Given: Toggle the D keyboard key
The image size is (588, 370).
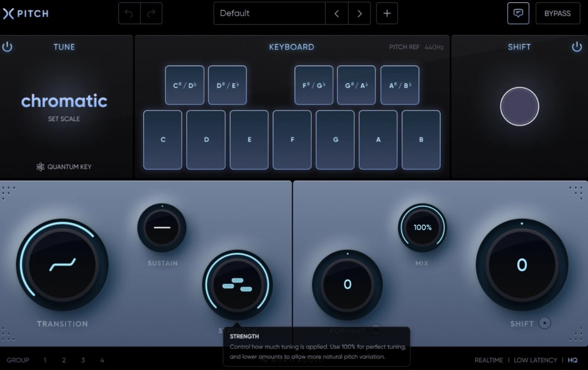Looking at the screenshot, I should pyautogui.click(x=206, y=140).
